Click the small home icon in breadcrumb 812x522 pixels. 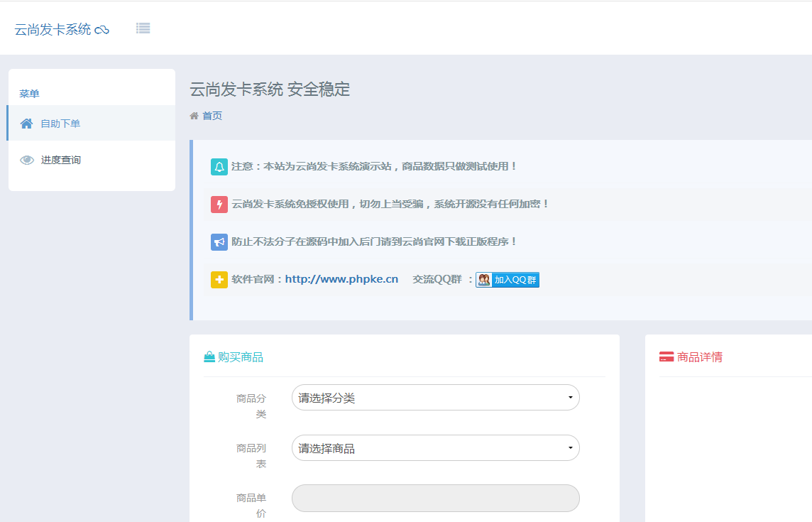coord(194,116)
